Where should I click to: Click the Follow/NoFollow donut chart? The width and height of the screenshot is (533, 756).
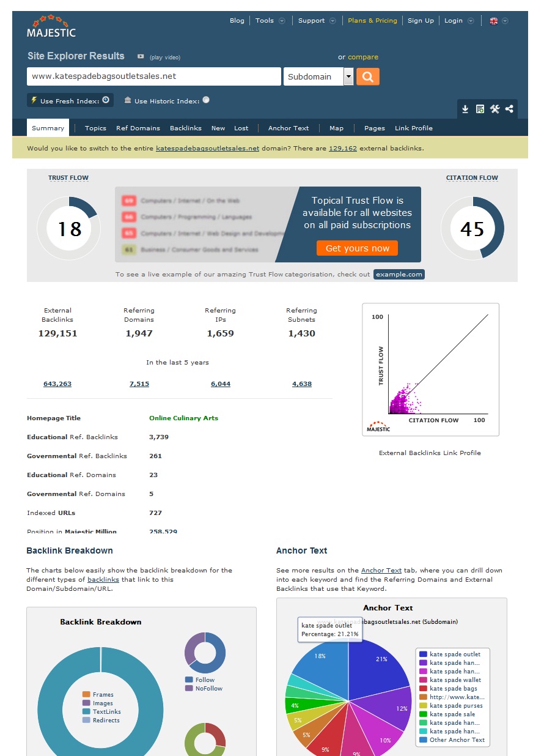(x=205, y=652)
